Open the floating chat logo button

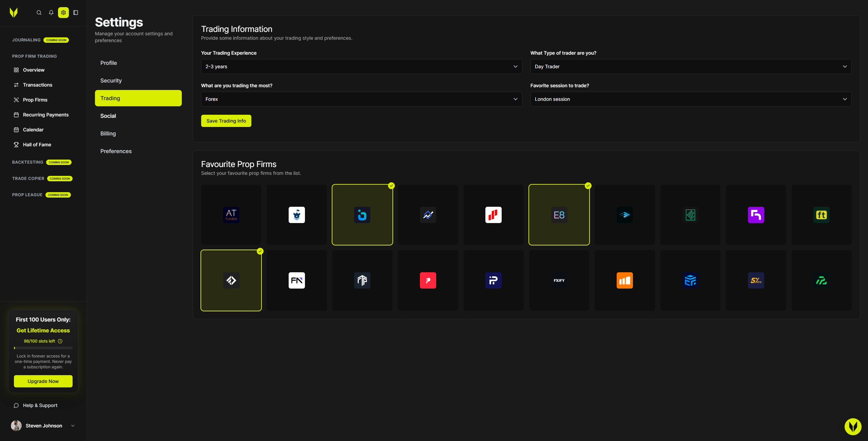853,426
